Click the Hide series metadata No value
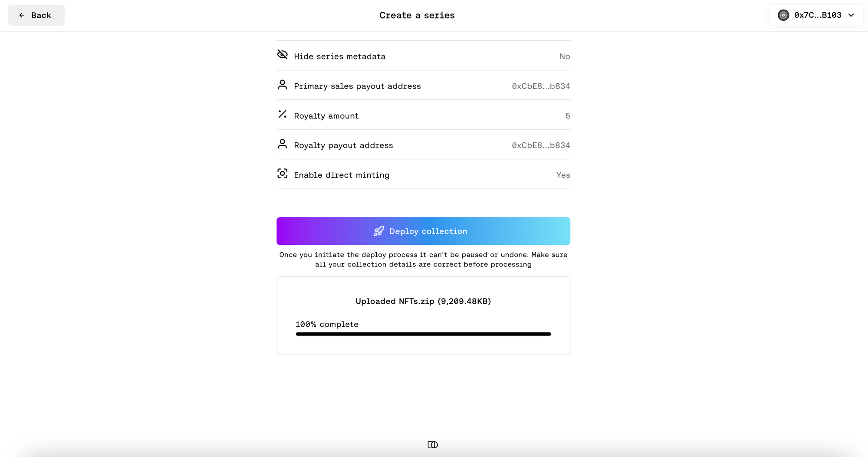Screen dimensions: 868x457 pyautogui.click(x=565, y=56)
